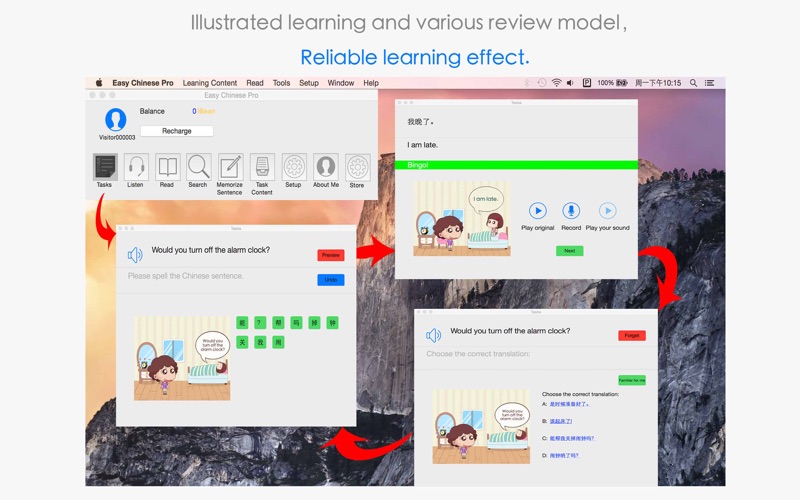Viewport: 800px width, 500px height.
Task: Open Notification Center list icon
Action: point(710,83)
